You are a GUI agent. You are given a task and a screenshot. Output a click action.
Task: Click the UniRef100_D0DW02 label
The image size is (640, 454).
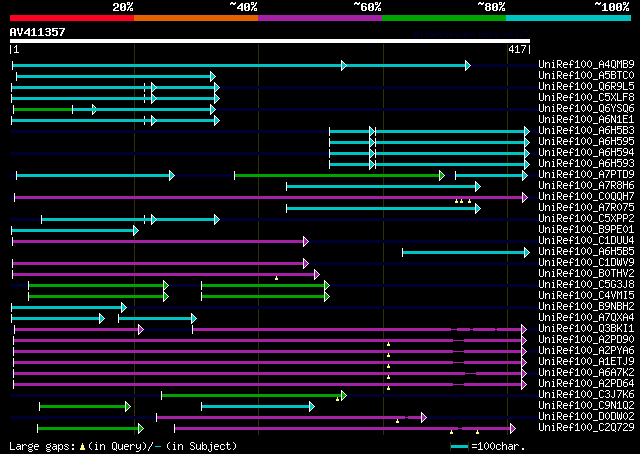tap(586, 417)
